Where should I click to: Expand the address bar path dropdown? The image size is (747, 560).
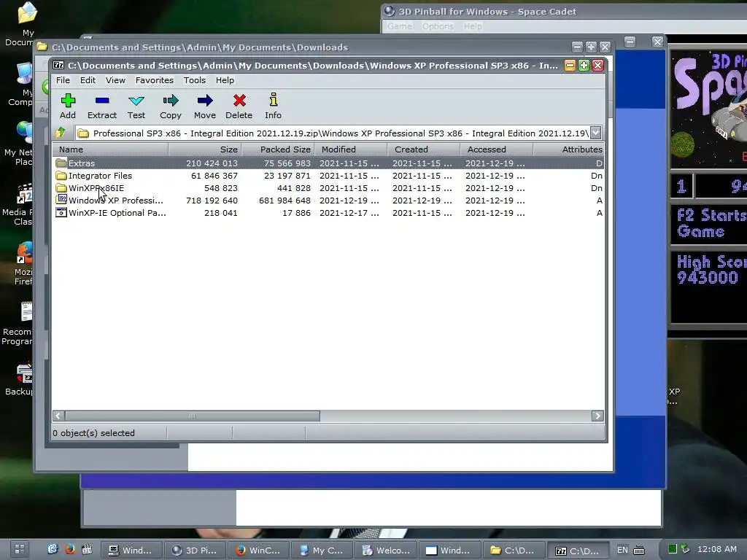[595, 133]
